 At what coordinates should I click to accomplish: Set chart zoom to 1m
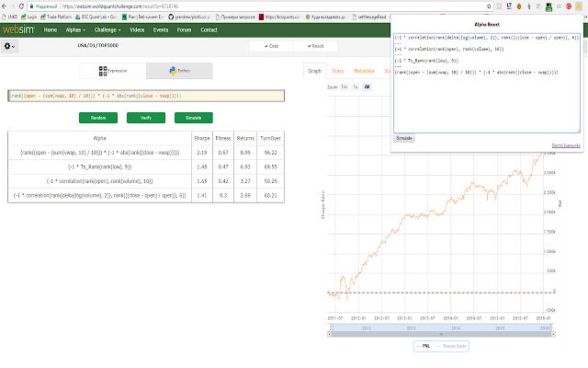(345, 86)
